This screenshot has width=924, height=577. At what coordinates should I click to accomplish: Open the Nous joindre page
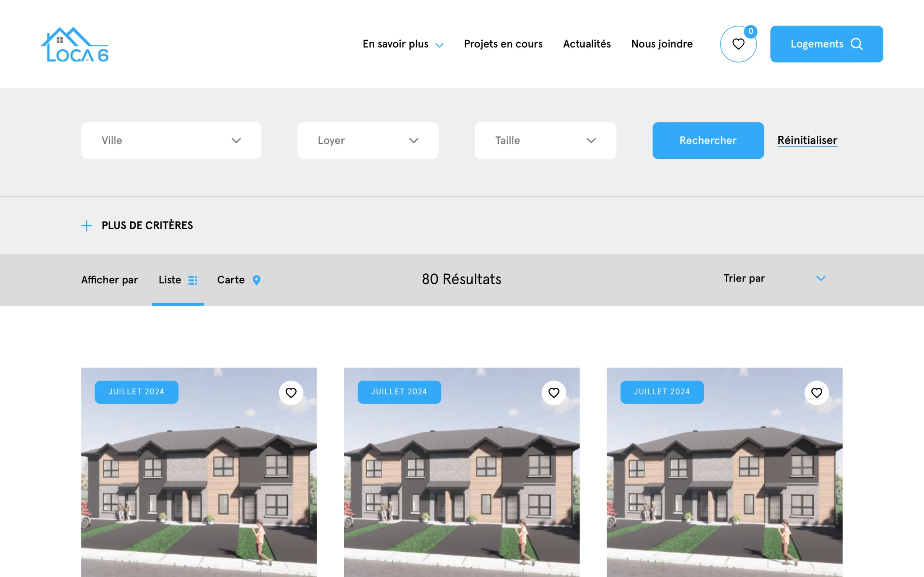(662, 44)
